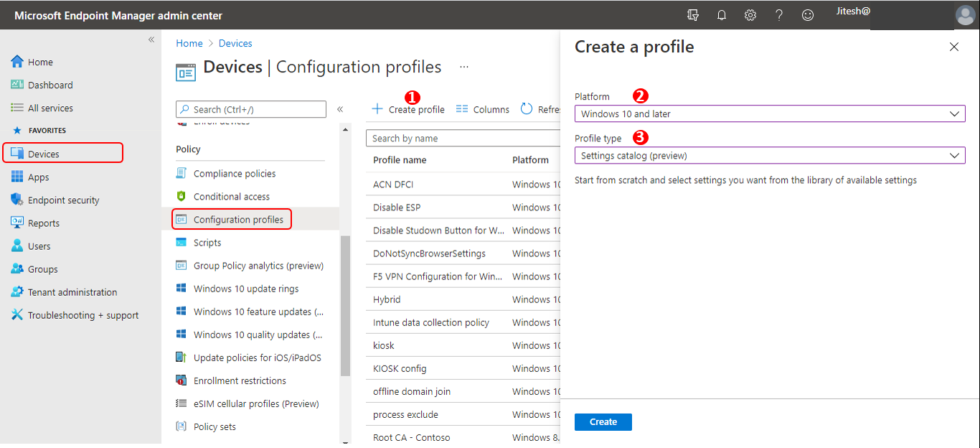
Task: Open the DoNotSyncBrowserSettings profile
Action: coord(429,253)
